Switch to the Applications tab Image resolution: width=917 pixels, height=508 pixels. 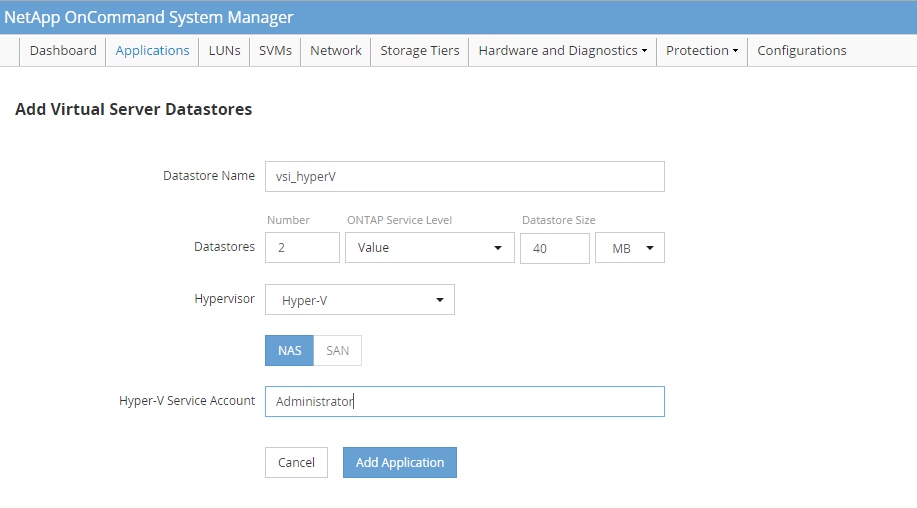(152, 51)
